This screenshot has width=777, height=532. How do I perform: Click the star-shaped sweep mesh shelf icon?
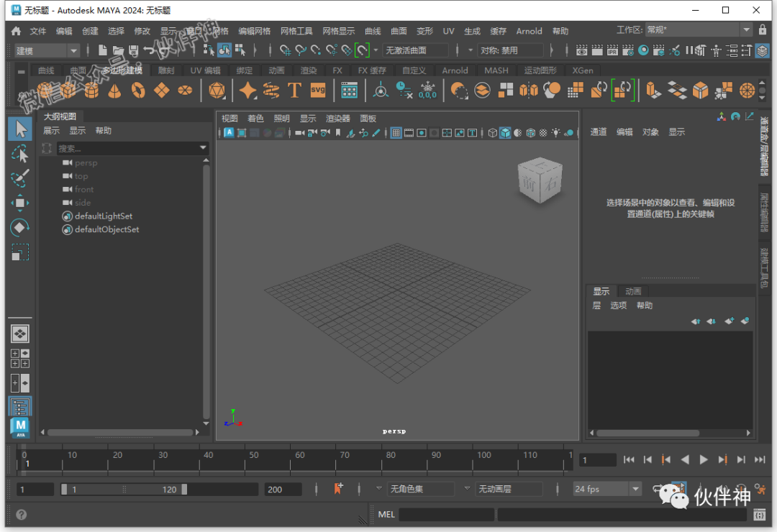tap(247, 91)
